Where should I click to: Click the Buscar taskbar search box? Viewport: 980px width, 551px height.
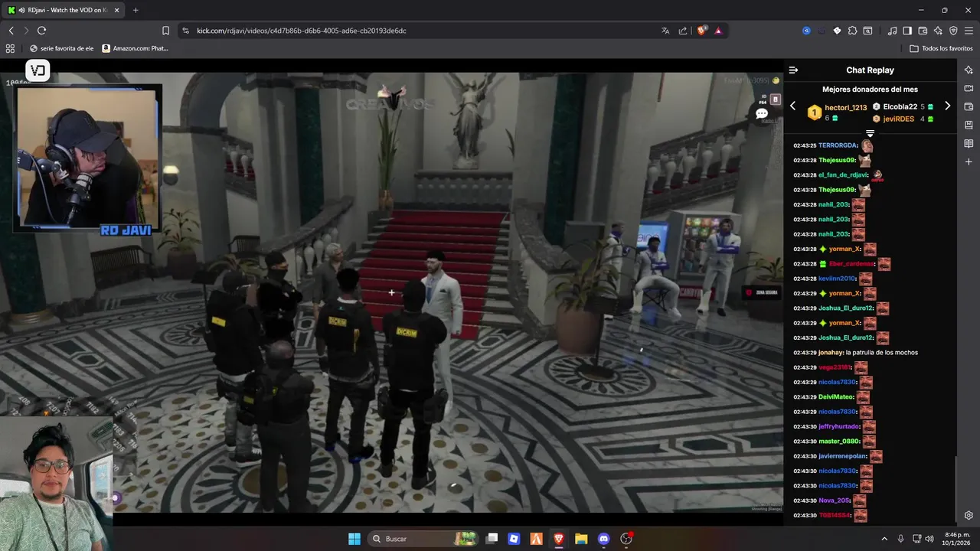point(423,539)
